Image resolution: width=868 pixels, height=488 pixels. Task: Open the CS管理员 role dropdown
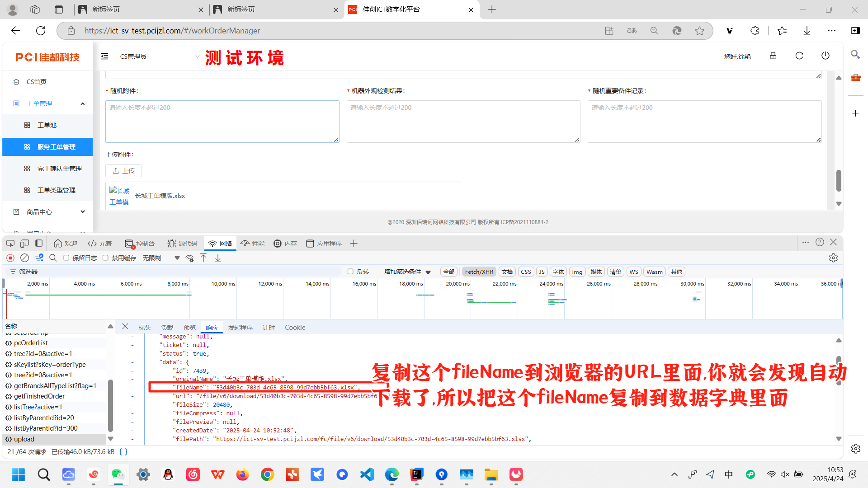[158, 56]
